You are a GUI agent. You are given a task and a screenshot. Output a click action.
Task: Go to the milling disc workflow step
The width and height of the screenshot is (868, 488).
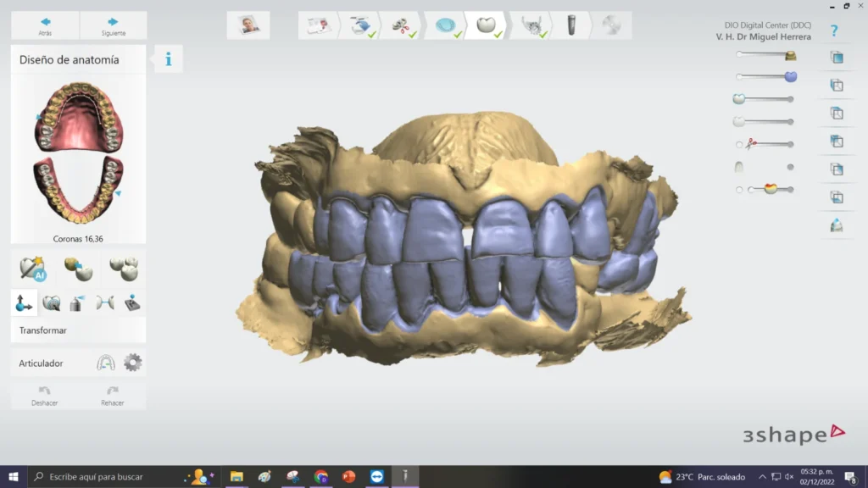[612, 25]
